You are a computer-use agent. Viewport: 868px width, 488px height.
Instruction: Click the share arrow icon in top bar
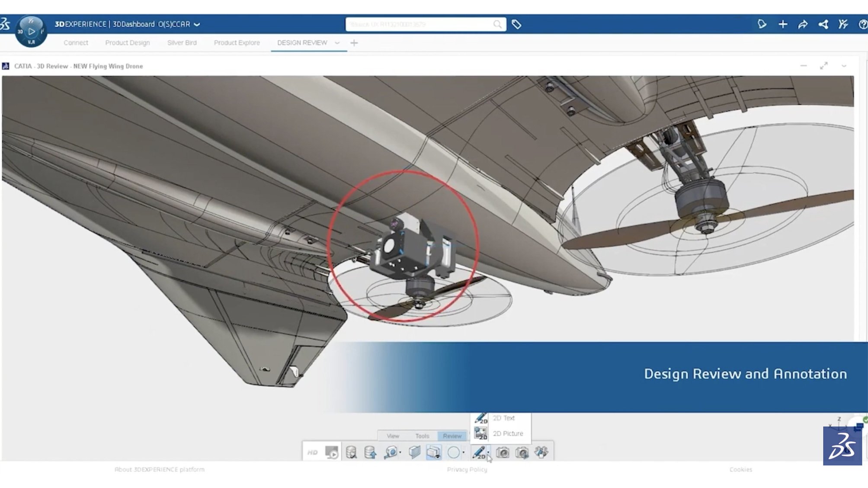coord(803,25)
